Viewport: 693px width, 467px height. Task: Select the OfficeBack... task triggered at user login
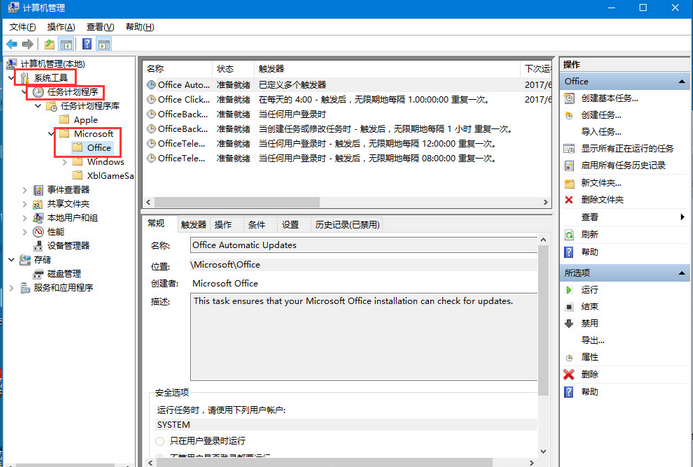346,114
